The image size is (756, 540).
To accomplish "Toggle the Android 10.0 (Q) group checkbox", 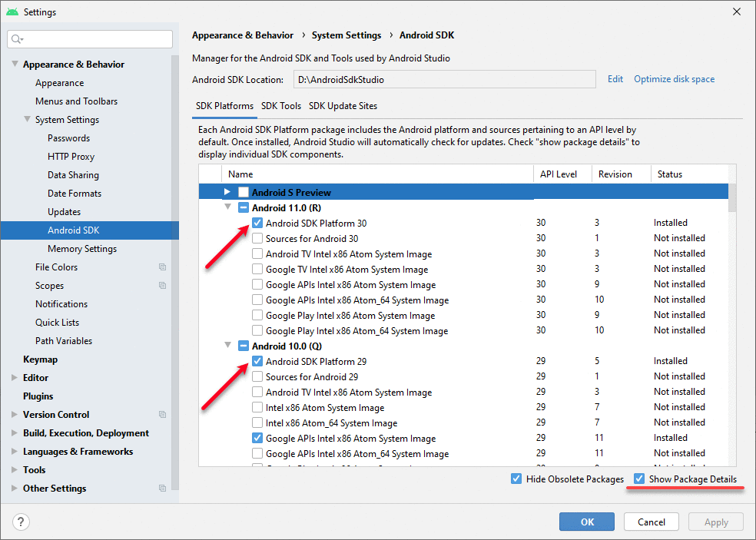I will [x=244, y=346].
